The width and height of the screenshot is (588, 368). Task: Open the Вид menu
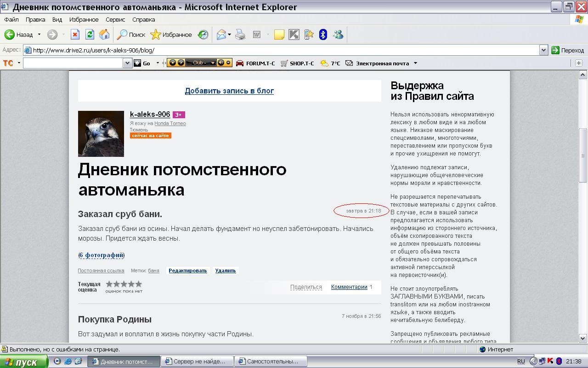point(57,20)
